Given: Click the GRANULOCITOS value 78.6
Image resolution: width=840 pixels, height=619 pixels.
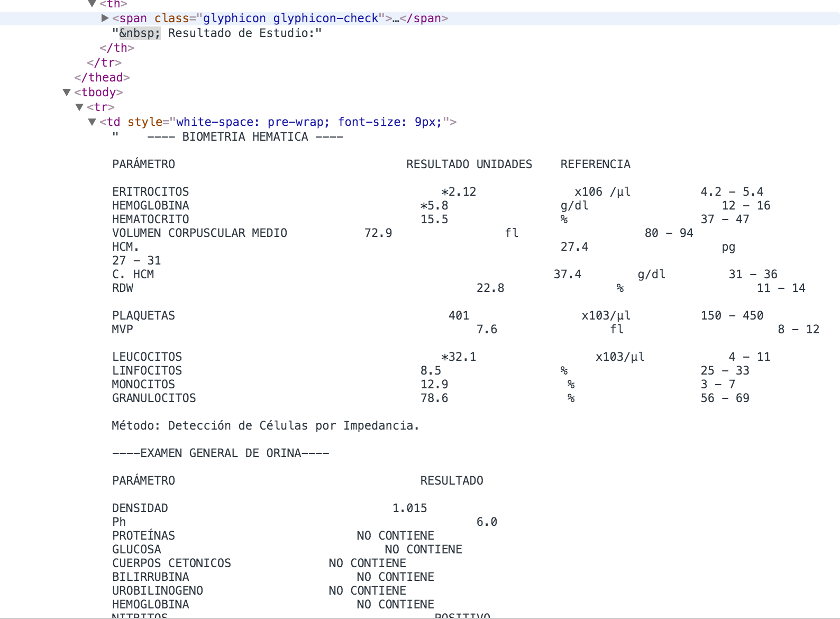Looking at the screenshot, I should (434, 398).
